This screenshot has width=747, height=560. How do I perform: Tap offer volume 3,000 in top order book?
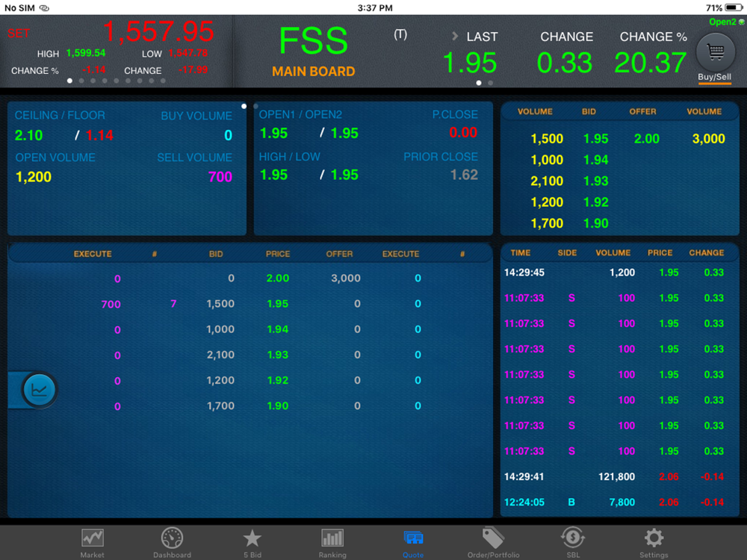click(708, 139)
